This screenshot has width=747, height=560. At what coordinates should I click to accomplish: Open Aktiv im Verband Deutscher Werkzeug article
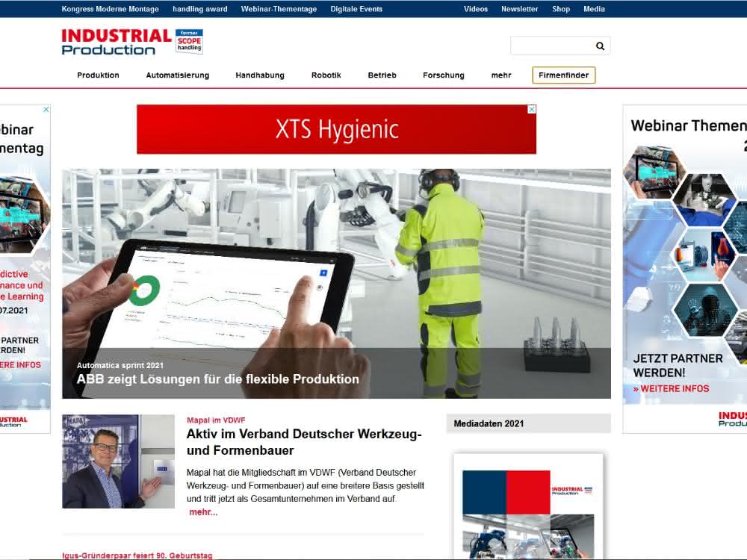(x=304, y=442)
